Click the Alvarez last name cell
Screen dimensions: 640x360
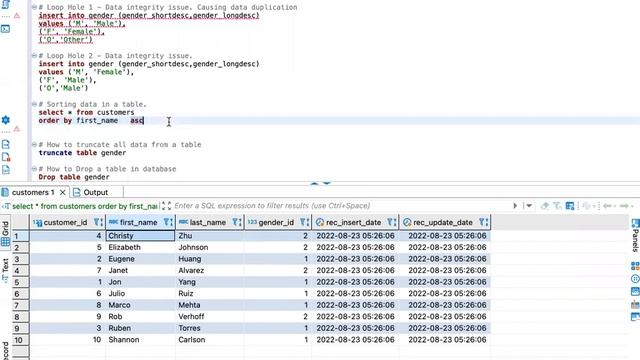[x=210, y=270]
